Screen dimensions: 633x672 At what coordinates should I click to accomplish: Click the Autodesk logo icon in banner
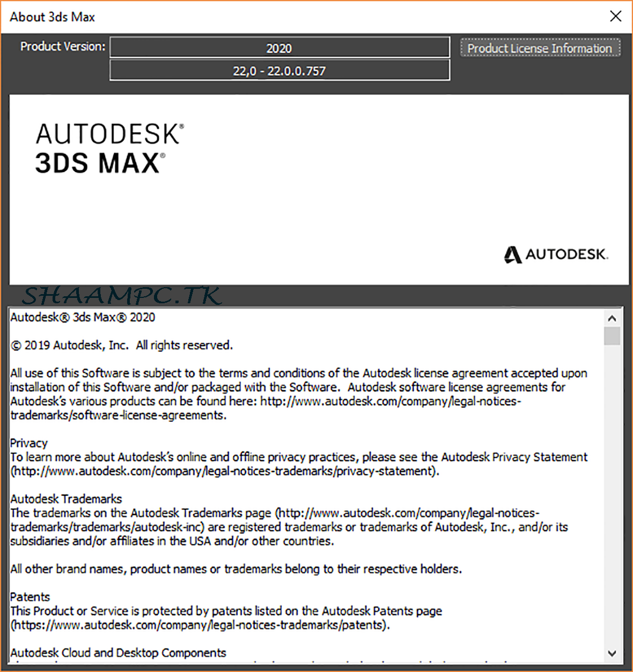coord(513,254)
